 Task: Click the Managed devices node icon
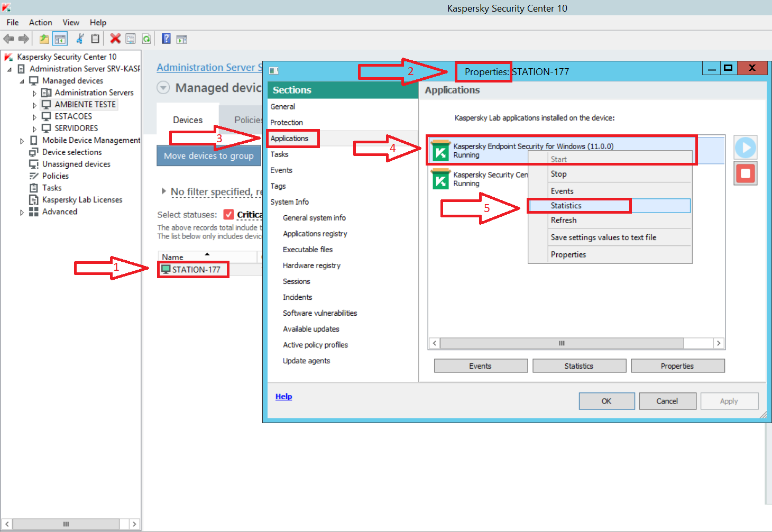(34, 80)
